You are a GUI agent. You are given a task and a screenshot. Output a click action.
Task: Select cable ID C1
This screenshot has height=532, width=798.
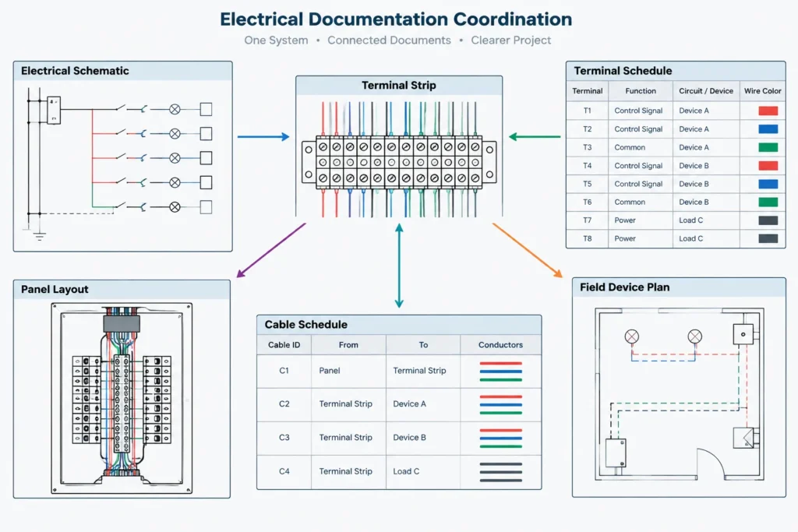(284, 371)
